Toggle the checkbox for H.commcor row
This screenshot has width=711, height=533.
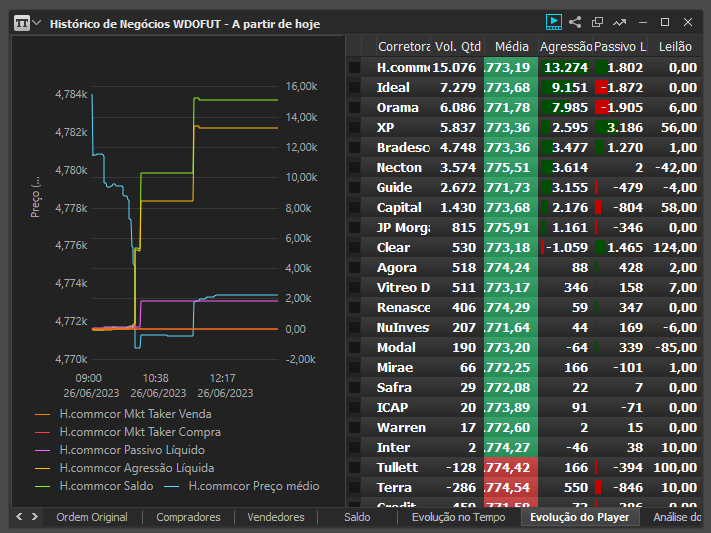[x=355, y=68]
